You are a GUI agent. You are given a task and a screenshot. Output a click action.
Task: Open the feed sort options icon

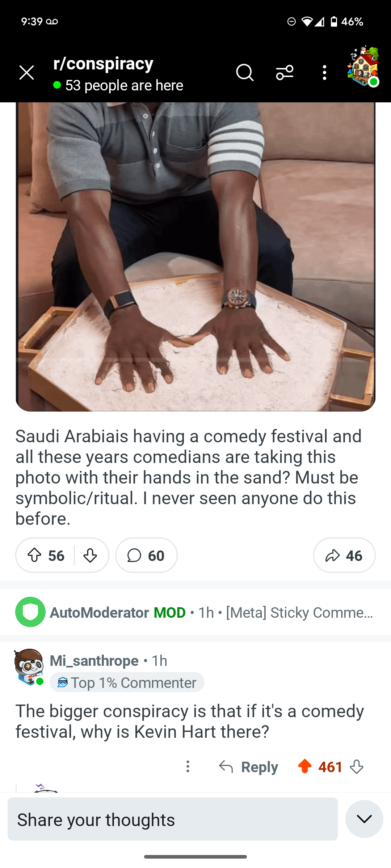285,73
